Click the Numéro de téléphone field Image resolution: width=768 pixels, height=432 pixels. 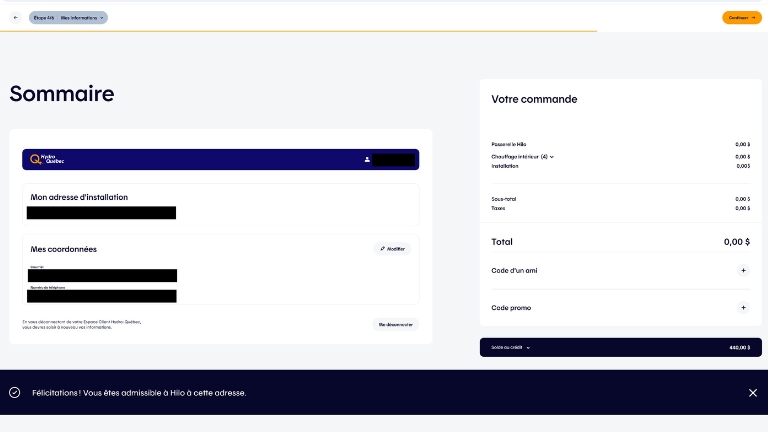click(x=102, y=296)
